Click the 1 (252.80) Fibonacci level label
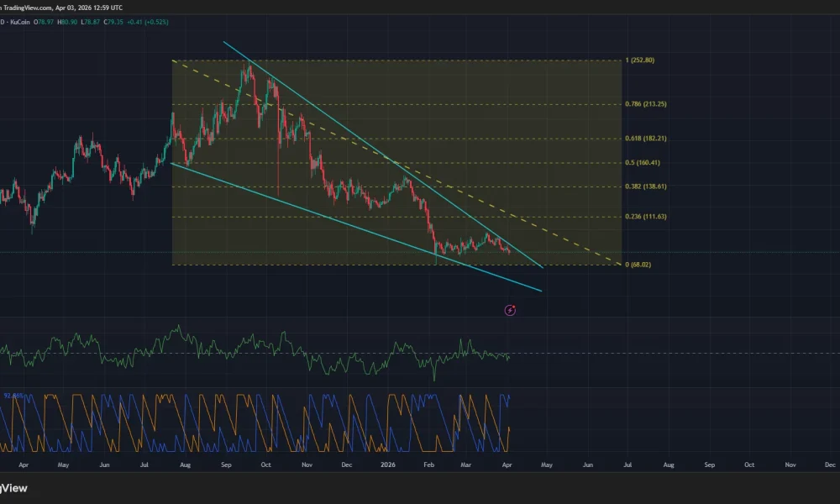 (x=641, y=60)
